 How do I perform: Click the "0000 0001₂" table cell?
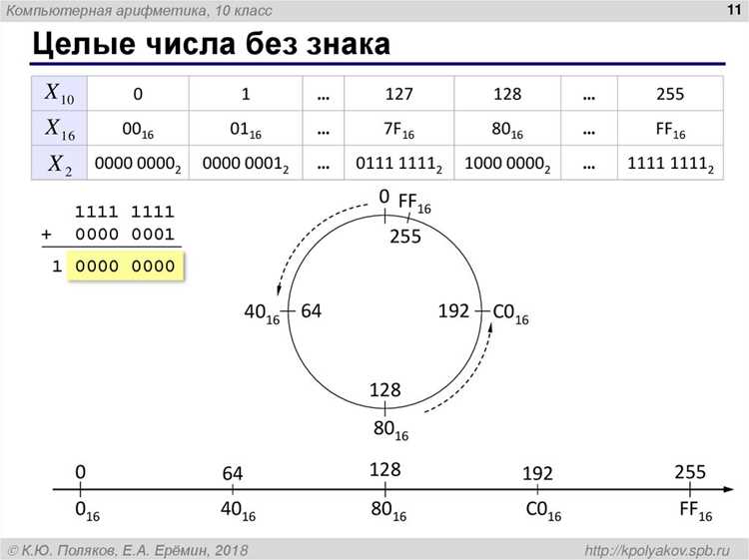pyautogui.click(x=246, y=163)
